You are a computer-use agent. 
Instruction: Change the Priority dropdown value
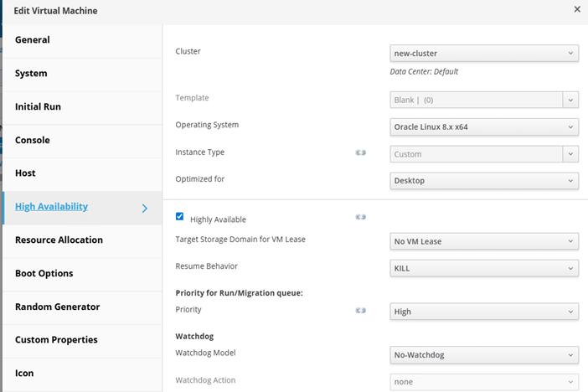(x=484, y=312)
